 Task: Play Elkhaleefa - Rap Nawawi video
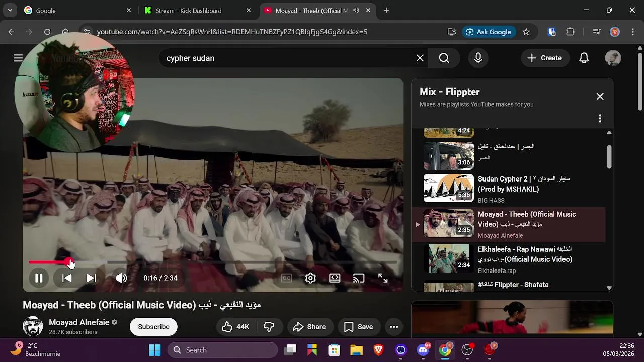[508, 259]
